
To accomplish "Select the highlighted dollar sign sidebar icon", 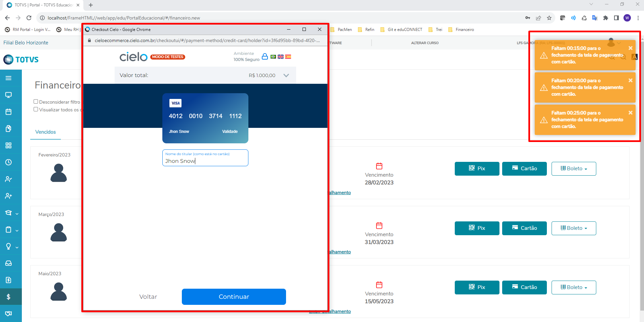I will click(x=9, y=297).
